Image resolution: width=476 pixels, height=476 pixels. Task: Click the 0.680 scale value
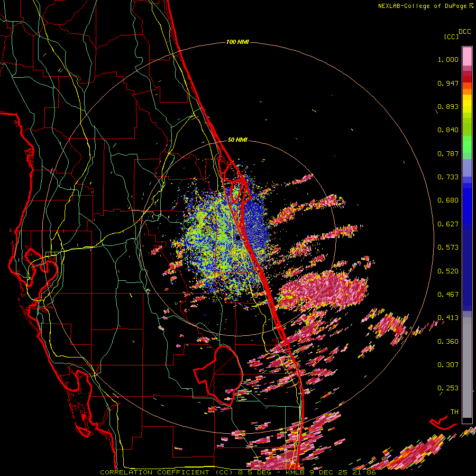(x=448, y=200)
